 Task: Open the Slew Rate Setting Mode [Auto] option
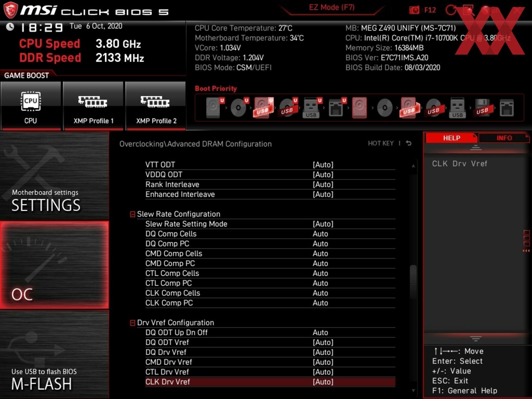coord(323,224)
